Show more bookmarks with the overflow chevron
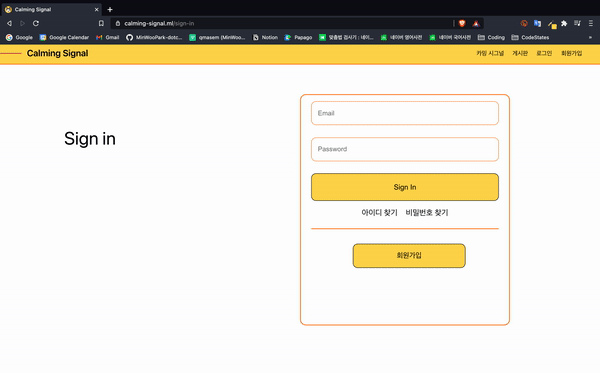Image resolution: width=600 pixels, height=375 pixels. tap(590, 38)
